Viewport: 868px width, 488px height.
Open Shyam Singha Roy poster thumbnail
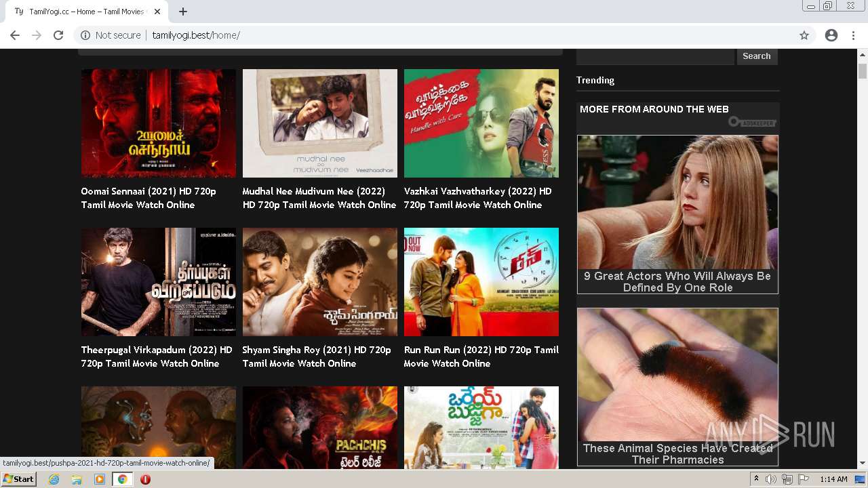320,282
